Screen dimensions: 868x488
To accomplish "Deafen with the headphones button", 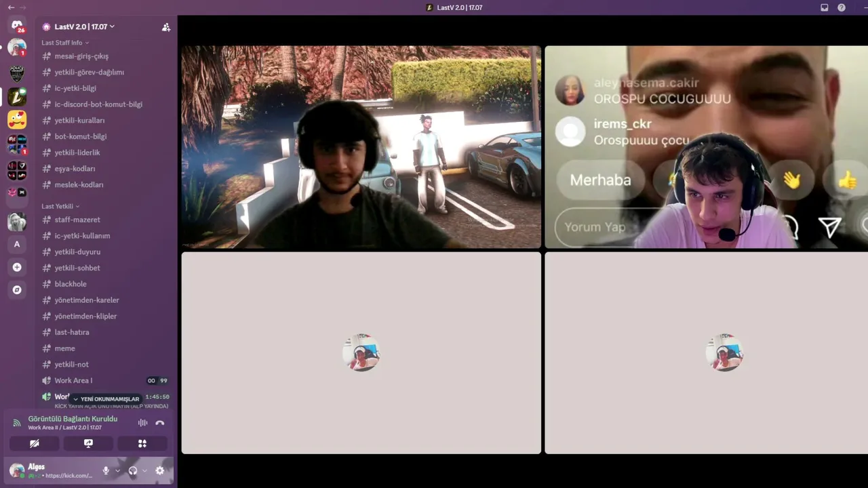I will pos(133,470).
